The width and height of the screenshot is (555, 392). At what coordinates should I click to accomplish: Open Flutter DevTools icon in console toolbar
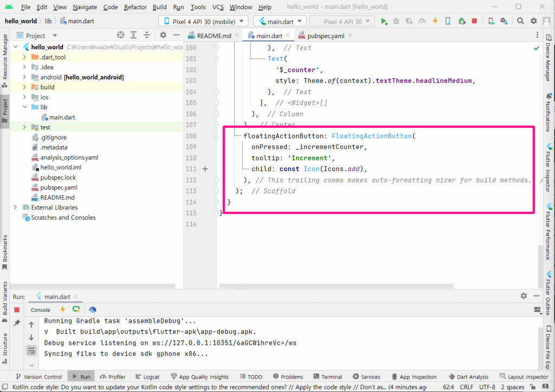click(x=93, y=310)
